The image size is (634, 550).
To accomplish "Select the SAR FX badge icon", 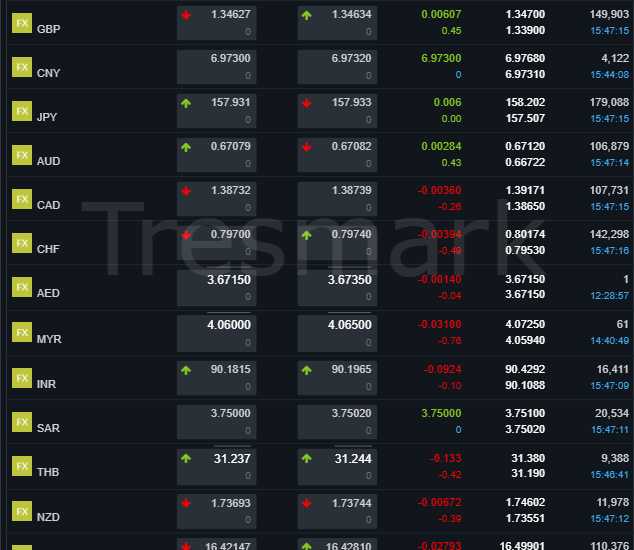I will click(x=22, y=422).
